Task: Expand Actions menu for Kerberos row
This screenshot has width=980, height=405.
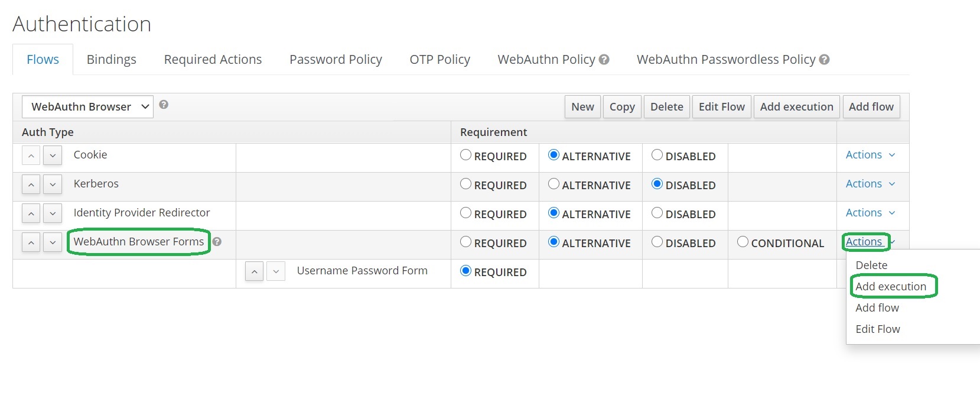Action: pos(870,184)
